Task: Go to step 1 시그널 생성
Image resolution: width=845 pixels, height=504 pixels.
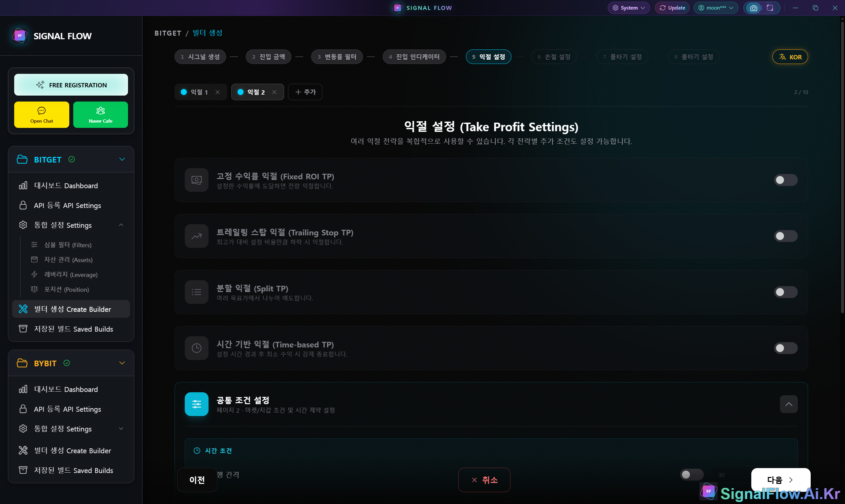Action: 200,57
